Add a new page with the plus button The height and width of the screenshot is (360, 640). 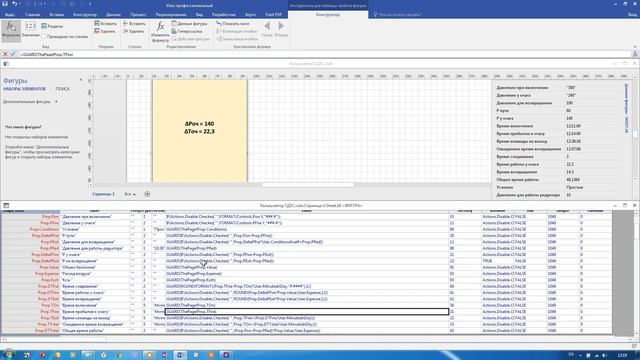click(x=147, y=194)
